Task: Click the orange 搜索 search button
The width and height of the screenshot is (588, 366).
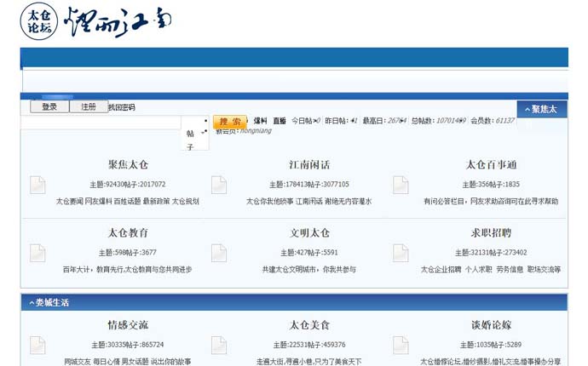Action: [229, 122]
